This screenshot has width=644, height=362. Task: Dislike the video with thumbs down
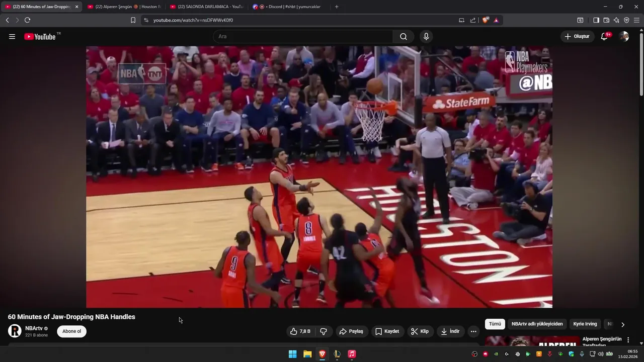click(x=324, y=331)
